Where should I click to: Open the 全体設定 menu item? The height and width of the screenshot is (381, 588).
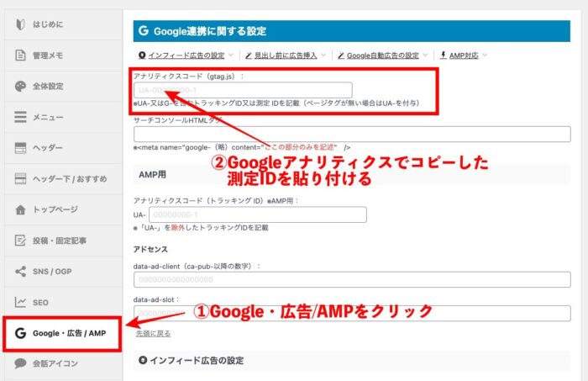pyautogui.click(x=63, y=86)
